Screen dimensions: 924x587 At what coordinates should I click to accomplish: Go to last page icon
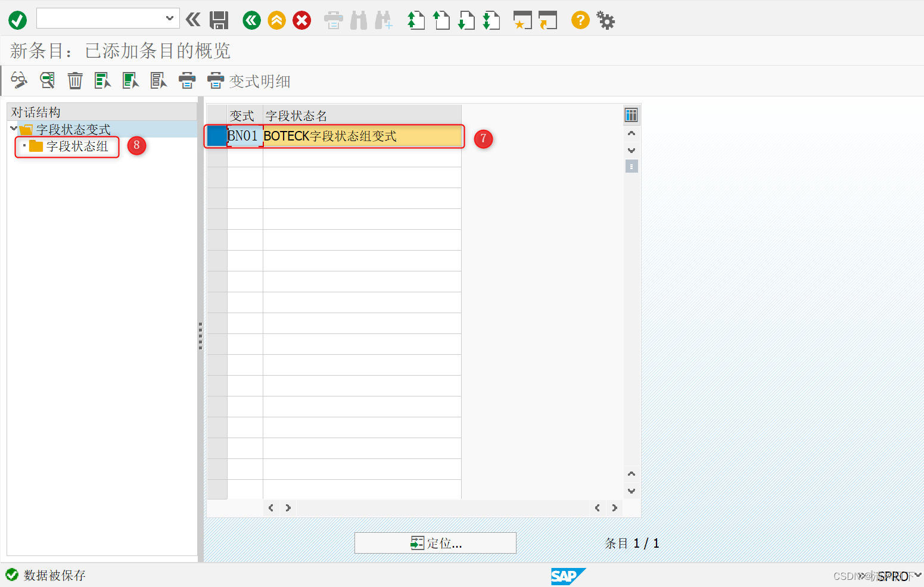[x=491, y=21]
